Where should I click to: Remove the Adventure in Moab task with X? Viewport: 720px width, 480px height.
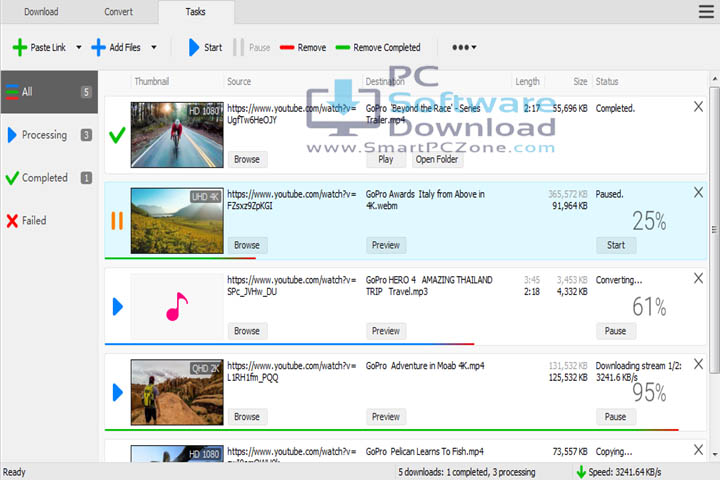pos(698,364)
